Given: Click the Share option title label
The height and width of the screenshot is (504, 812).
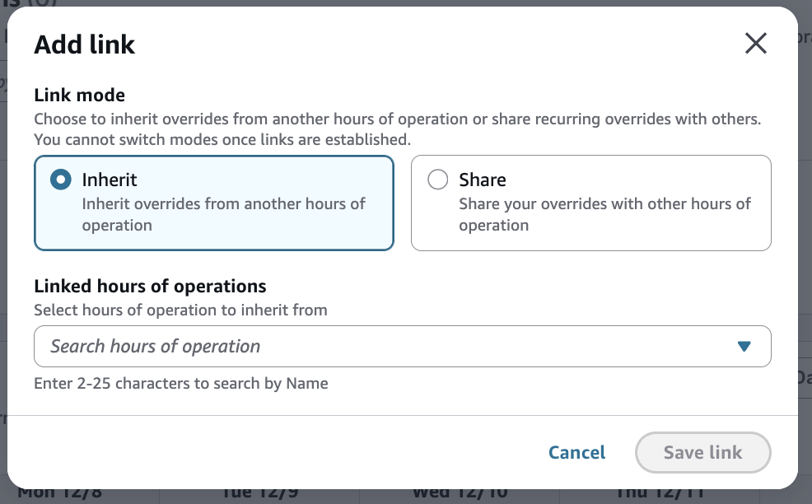Looking at the screenshot, I should tap(483, 180).
